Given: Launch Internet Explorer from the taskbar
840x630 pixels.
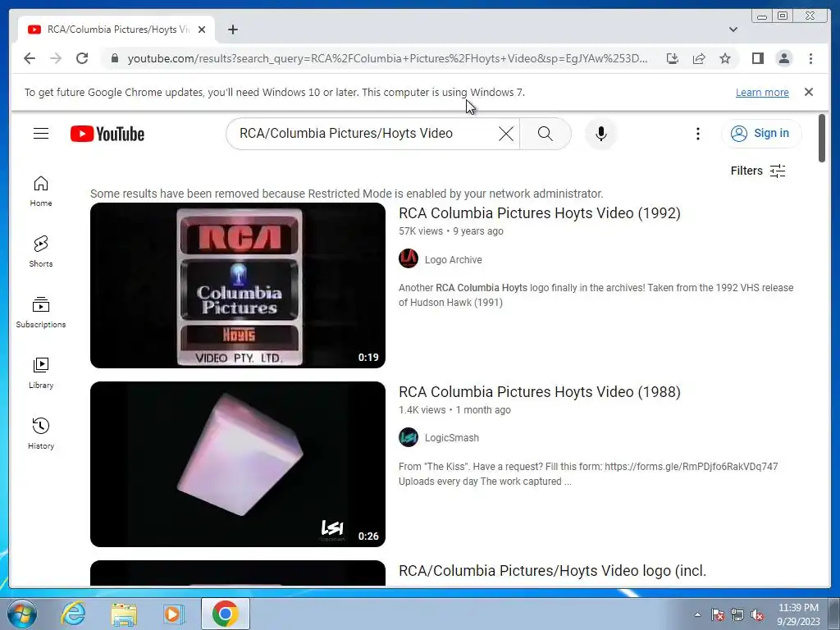Looking at the screenshot, I should tap(72, 614).
